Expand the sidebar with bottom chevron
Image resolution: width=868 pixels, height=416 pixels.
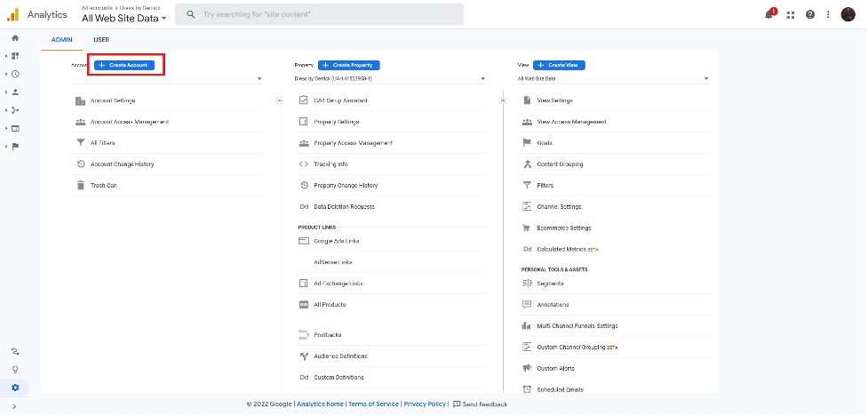click(x=14, y=406)
